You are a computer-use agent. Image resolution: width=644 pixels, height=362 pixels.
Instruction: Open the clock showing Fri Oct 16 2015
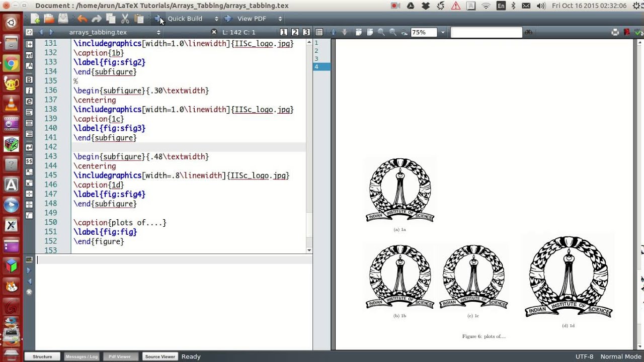pos(589,6)
